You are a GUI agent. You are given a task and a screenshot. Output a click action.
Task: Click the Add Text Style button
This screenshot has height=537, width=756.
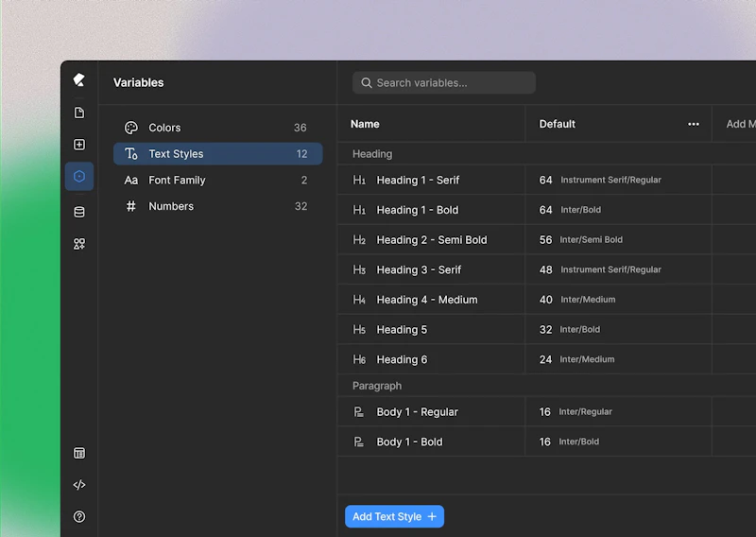click(x=394, y=516)
